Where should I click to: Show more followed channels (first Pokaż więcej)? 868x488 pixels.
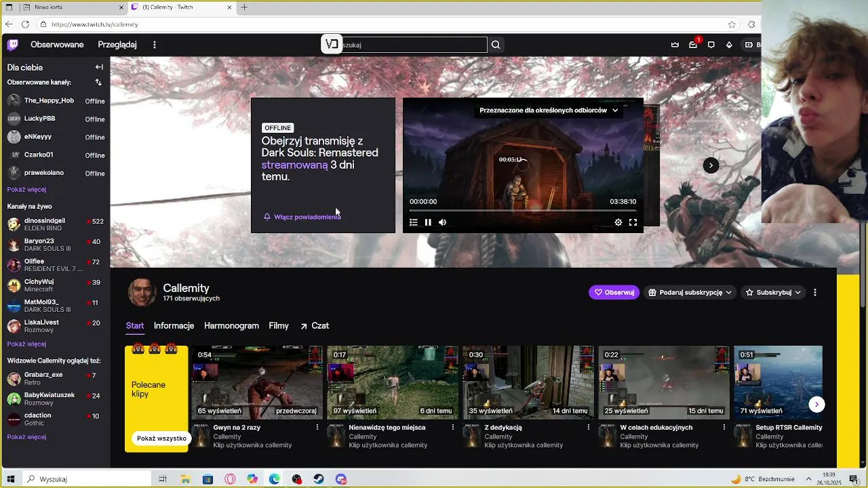coord(26,190)
